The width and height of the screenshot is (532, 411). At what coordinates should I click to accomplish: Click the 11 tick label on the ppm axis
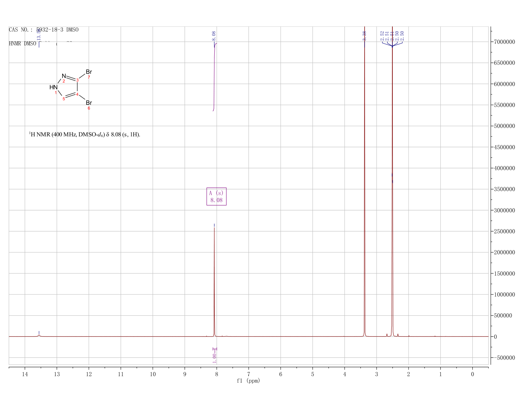121,374
